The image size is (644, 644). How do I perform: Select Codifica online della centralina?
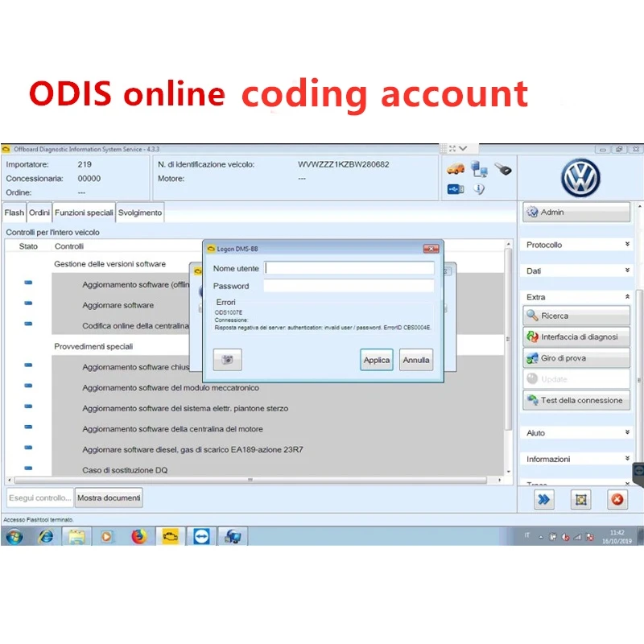(135, 326)
